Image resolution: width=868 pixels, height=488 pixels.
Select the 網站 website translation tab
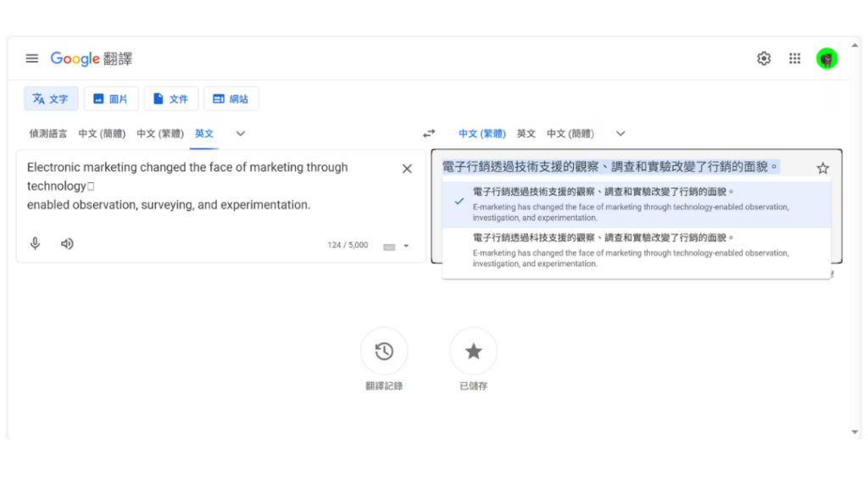pyautogui.click(x=231, y=99)
